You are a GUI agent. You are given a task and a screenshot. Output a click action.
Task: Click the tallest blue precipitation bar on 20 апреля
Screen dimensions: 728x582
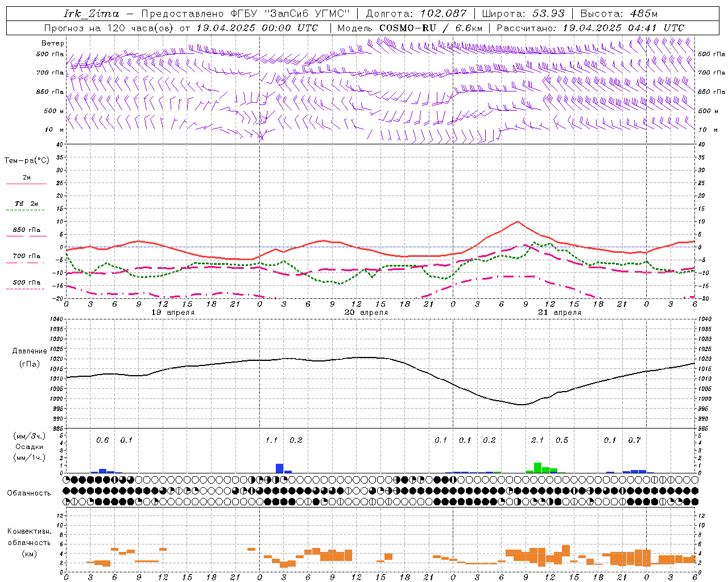click(x=280, y=468)
